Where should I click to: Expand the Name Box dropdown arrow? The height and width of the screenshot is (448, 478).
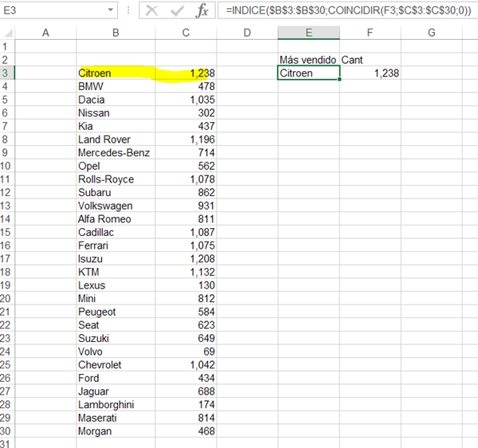111,10
